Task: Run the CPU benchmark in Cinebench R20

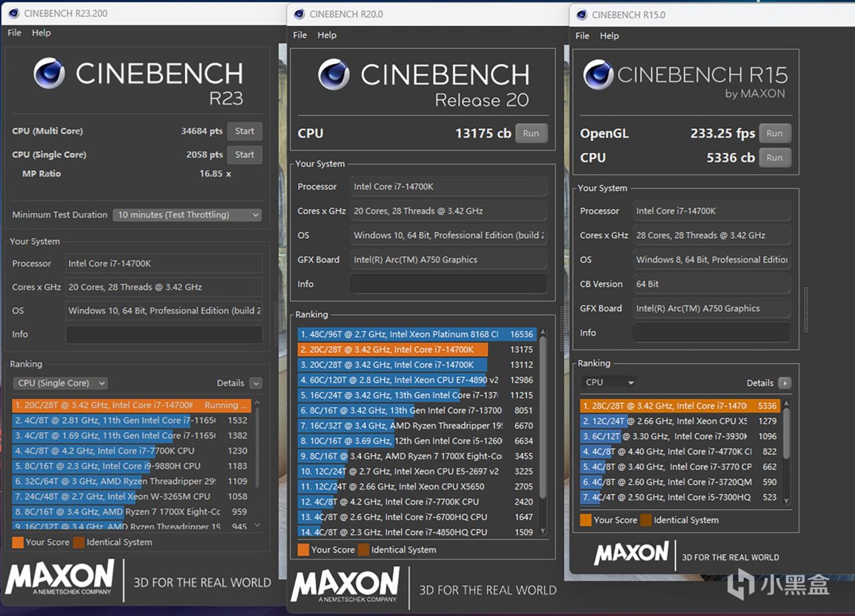Action: (531, 133)
